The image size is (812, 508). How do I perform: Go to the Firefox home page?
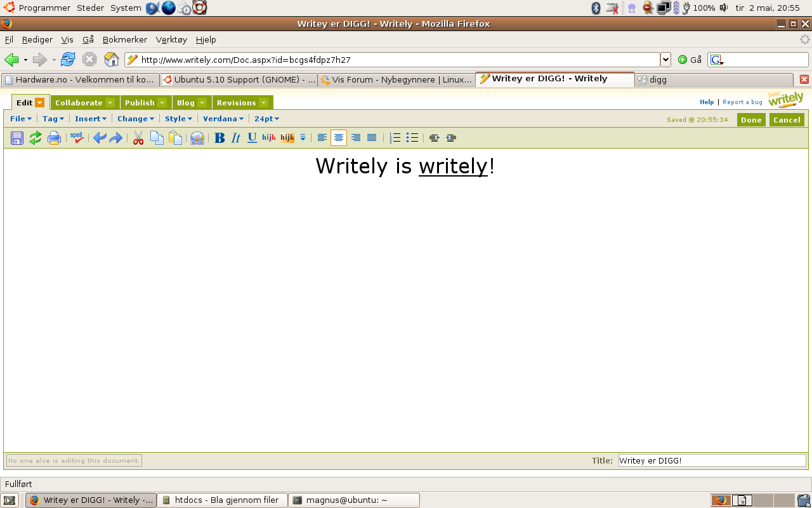tap(111, 60)
